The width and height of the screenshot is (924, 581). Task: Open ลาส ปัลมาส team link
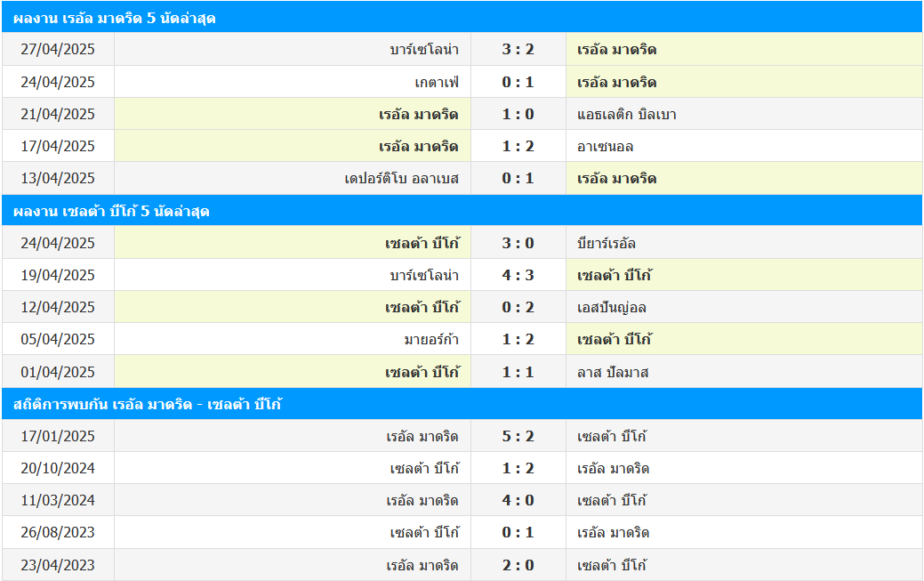(613, 372)
